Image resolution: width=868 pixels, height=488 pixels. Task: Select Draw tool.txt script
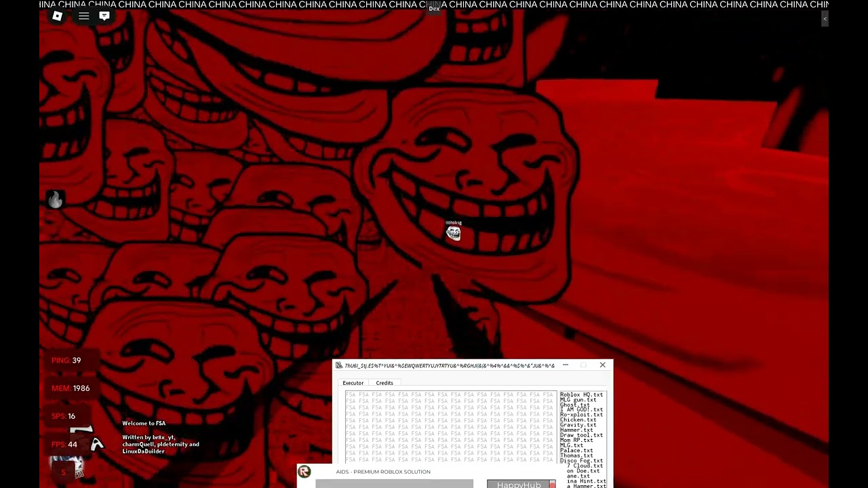581,435
